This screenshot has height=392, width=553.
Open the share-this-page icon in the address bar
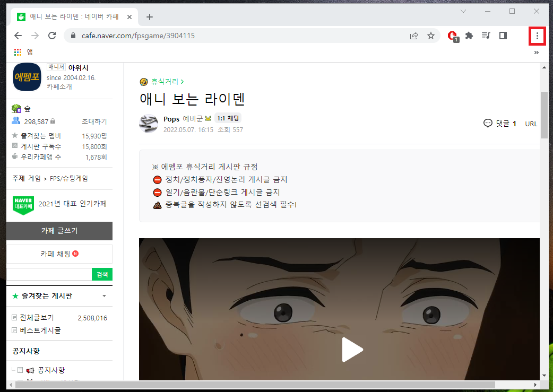[414, 36]
